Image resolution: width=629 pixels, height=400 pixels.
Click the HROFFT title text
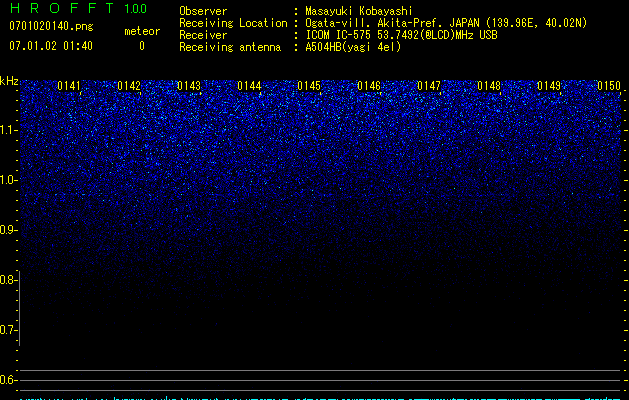tap(62, 8)
